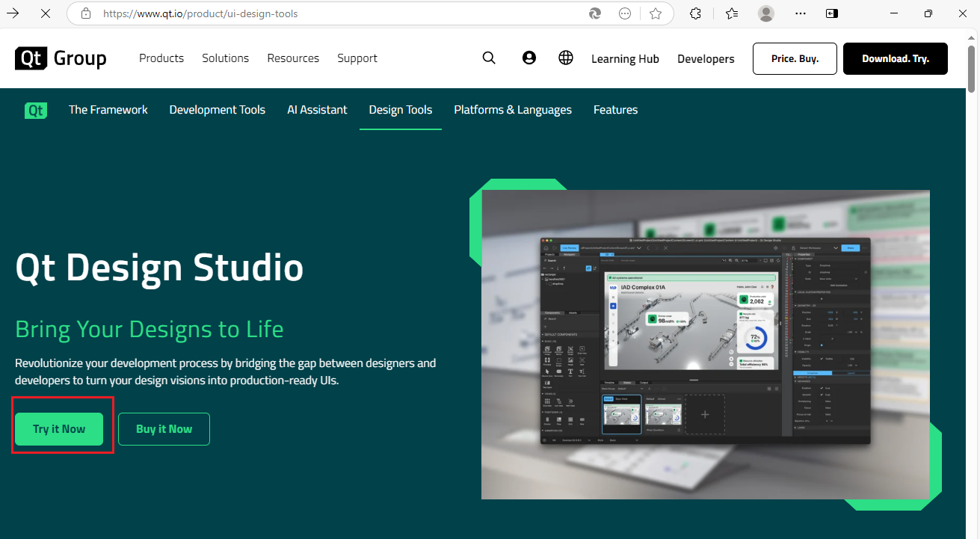Screen dimensions: 980x539
Task: Open the user account icon
Action: [x=529, y=58]
